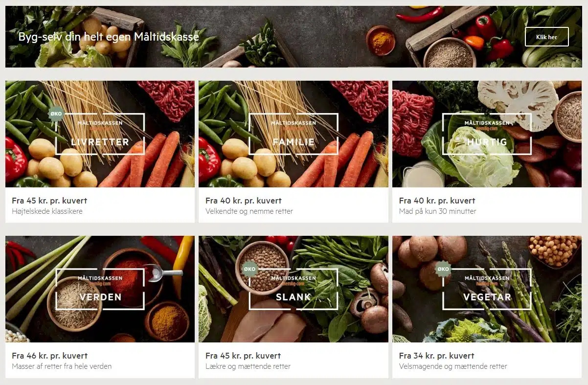This screenshot has height=385, width=588.
Task: Click 'Fra 46 kr. pr. kuvert' price
Action: [x=49, y=356]
